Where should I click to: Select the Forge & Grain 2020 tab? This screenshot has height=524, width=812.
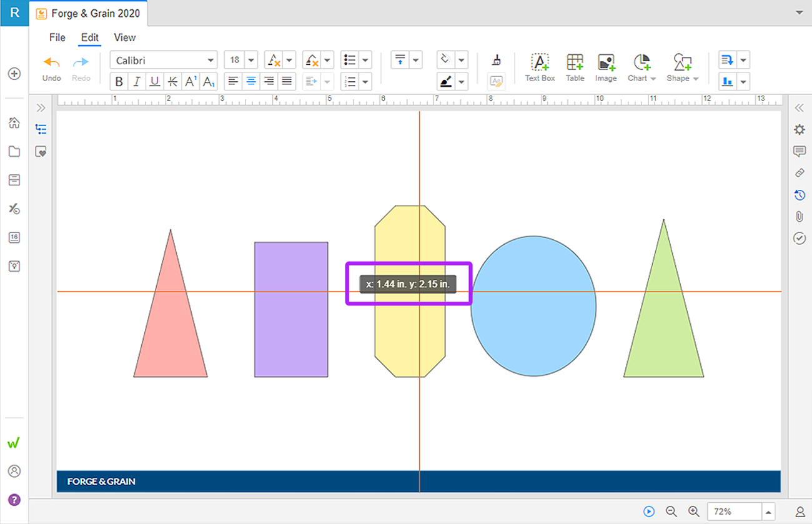pyautogui.click(x=88, y=13)
